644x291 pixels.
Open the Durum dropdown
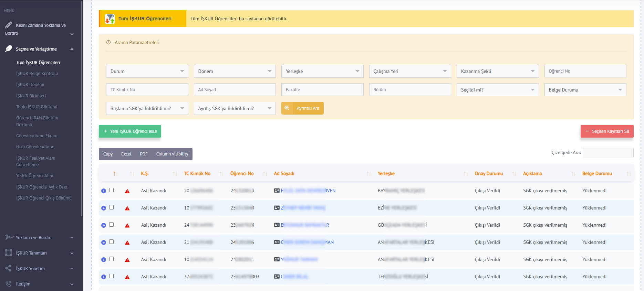point(147,71)
